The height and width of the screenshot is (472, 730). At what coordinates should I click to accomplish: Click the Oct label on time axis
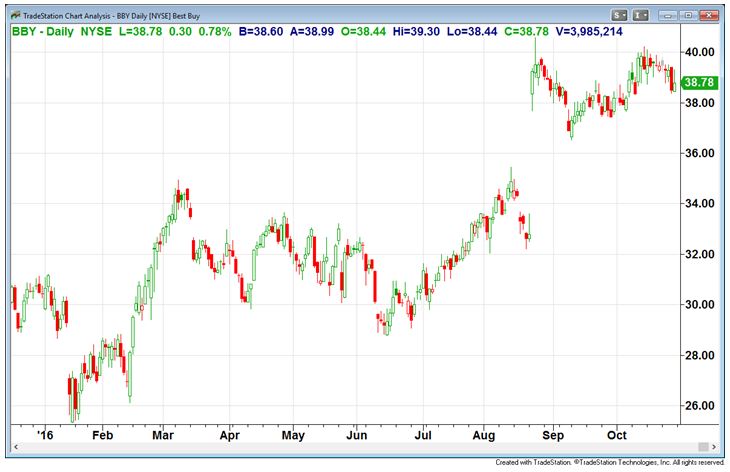pos(617,435)
